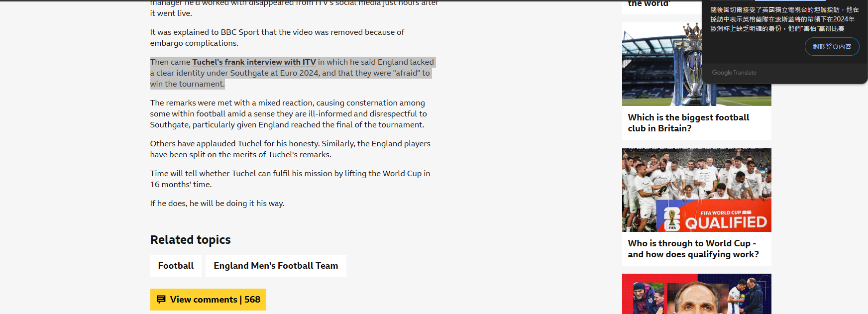
Task: Click the Related topics heading
Action: click(190, 240)
